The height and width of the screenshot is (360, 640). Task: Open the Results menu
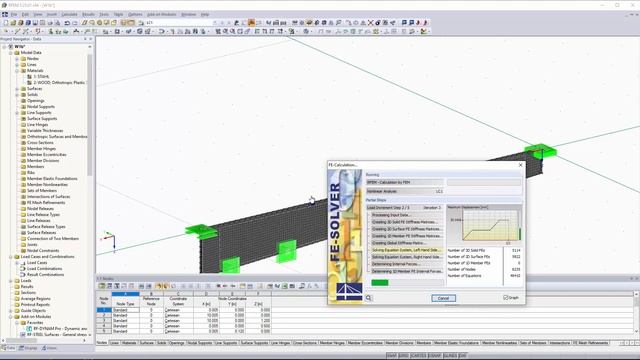click(x=88, y=14)
